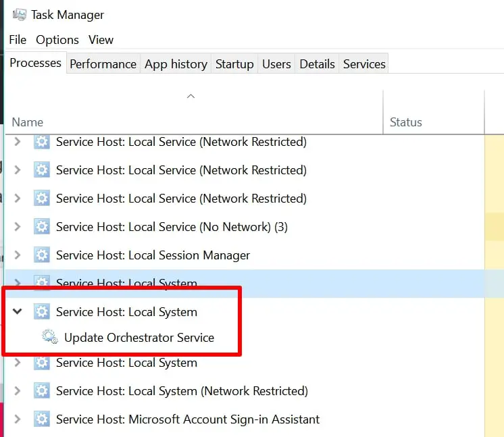Expand Service Host: Microsoft Account Sign-in Assistant
This screenshot has height=437, width=504.
pyautogui.click(x=18, y=419)
